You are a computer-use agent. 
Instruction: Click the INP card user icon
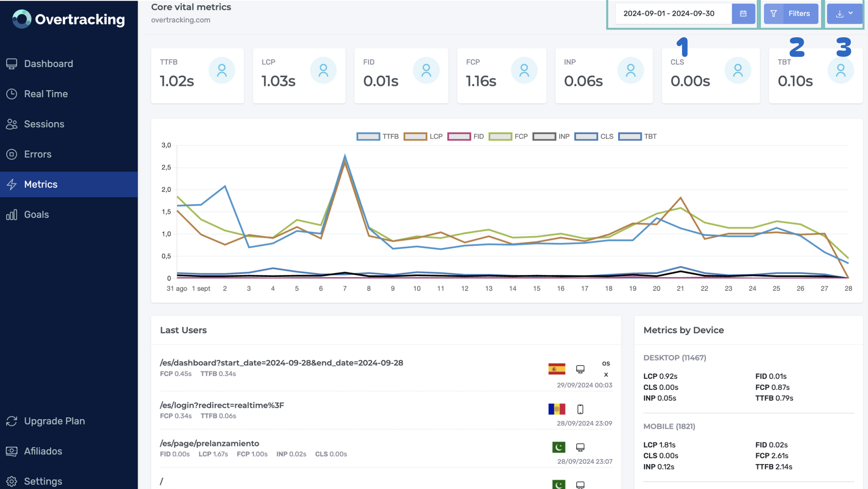click(631, 70)
